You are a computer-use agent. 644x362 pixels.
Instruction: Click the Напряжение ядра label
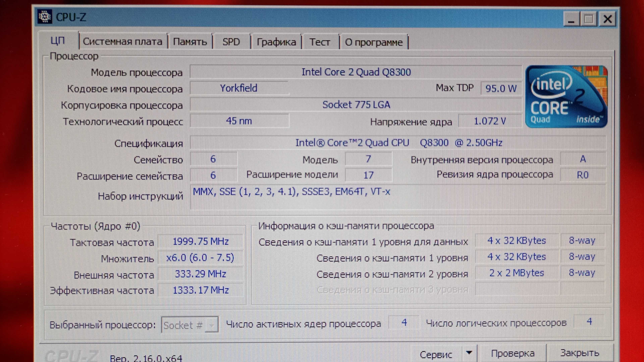point(411,122)
